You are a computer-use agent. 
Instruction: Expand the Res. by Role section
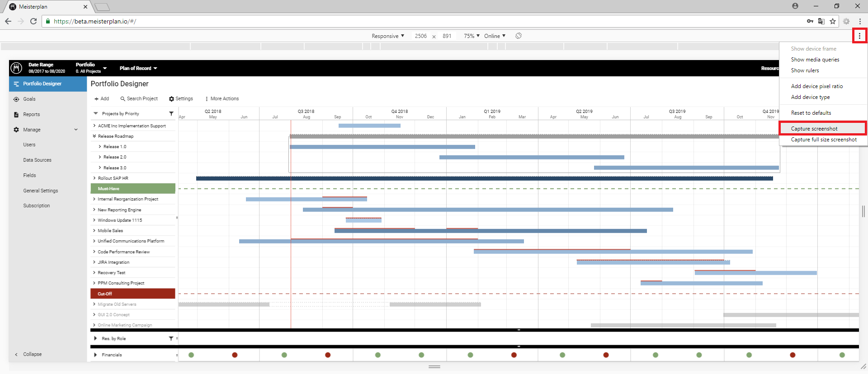(95, 338)
